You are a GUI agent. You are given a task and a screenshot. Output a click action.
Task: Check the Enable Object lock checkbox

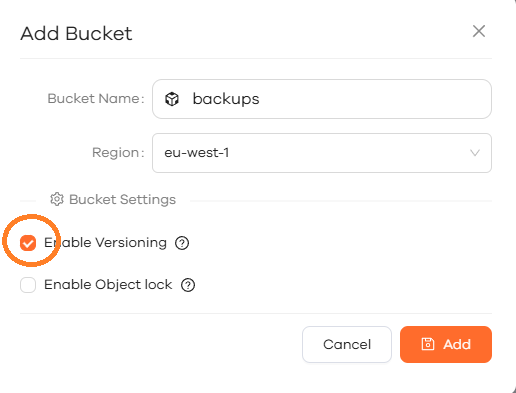28,285
